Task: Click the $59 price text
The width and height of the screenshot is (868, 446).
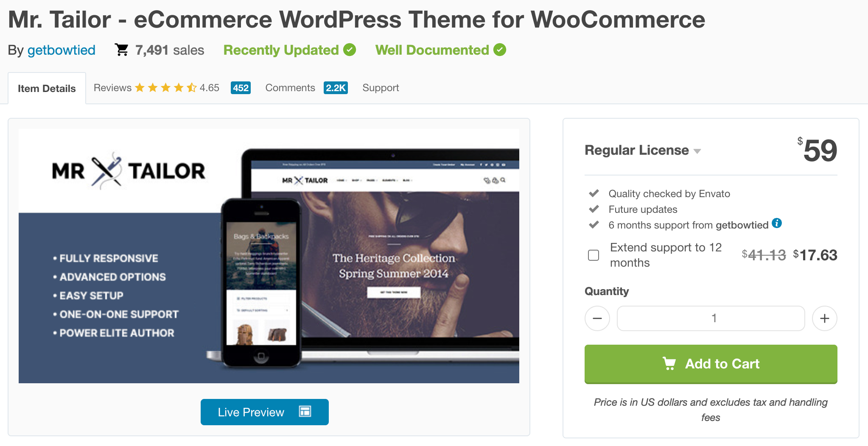Action: pos(817,150)
